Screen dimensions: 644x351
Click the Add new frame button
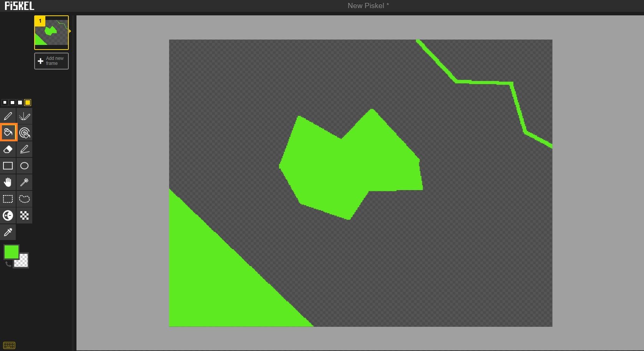[51, 61]
